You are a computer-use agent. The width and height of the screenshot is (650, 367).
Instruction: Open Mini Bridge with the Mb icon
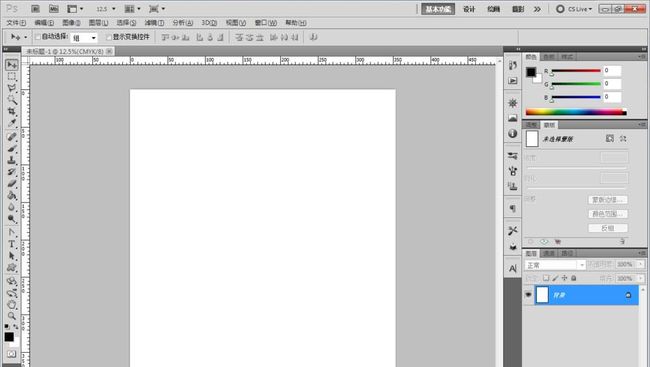pyautogui.click(x=53, y=9)
